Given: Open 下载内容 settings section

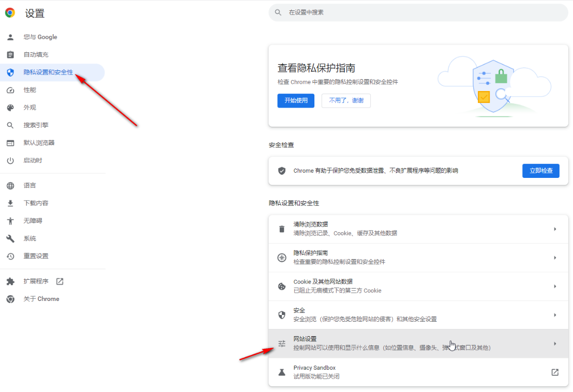Looking at the screenshot, I should point(36,203).
